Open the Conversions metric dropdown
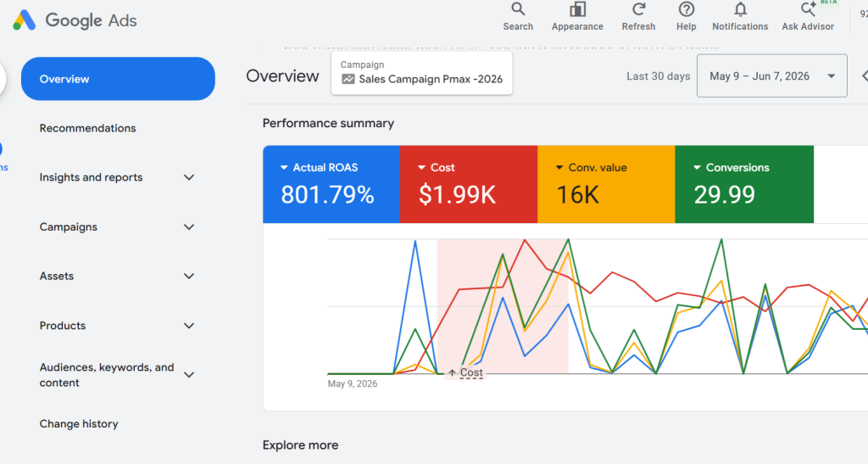 [x=697, y=167]
